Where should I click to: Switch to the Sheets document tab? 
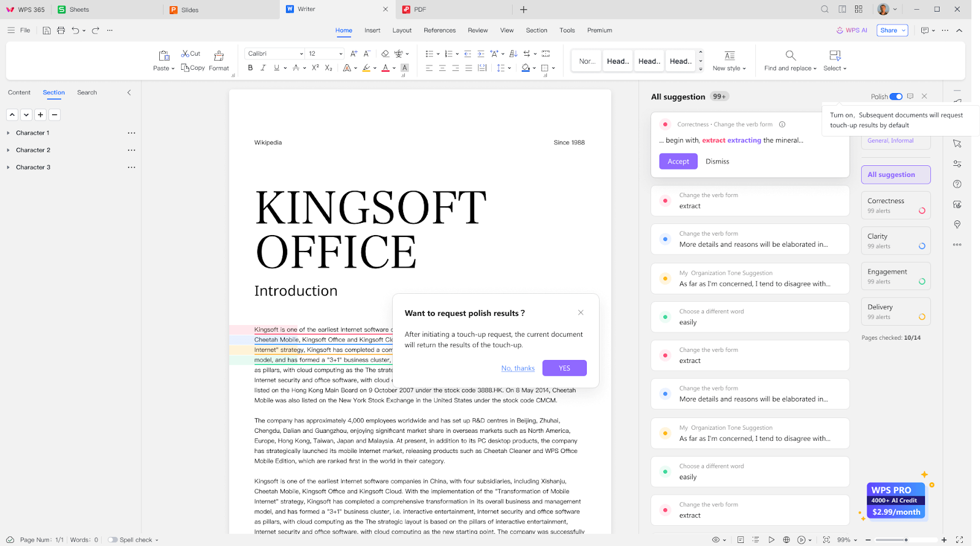click(x=79, y=10)
